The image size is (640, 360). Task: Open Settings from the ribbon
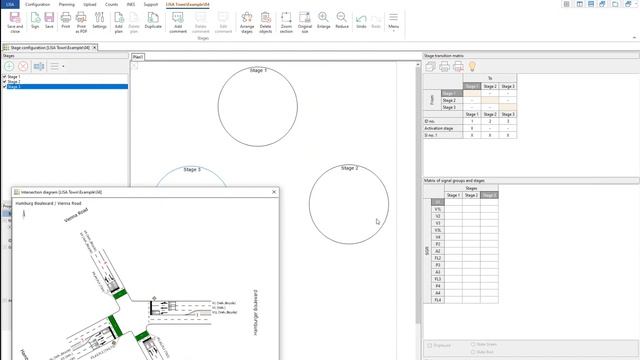[99, 20]
